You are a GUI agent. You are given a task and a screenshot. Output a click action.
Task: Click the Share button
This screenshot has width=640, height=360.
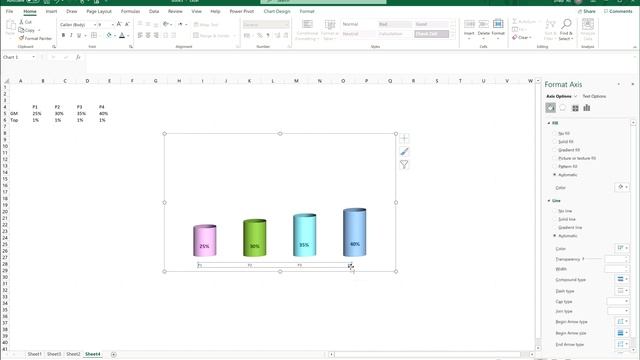point(586,11)
